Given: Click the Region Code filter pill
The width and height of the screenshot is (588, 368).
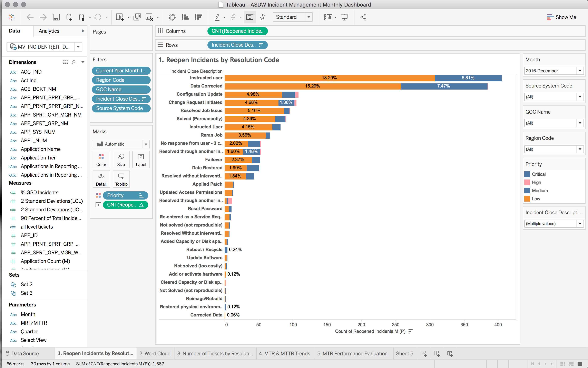Looking at the screenshot, I should 121,80.
